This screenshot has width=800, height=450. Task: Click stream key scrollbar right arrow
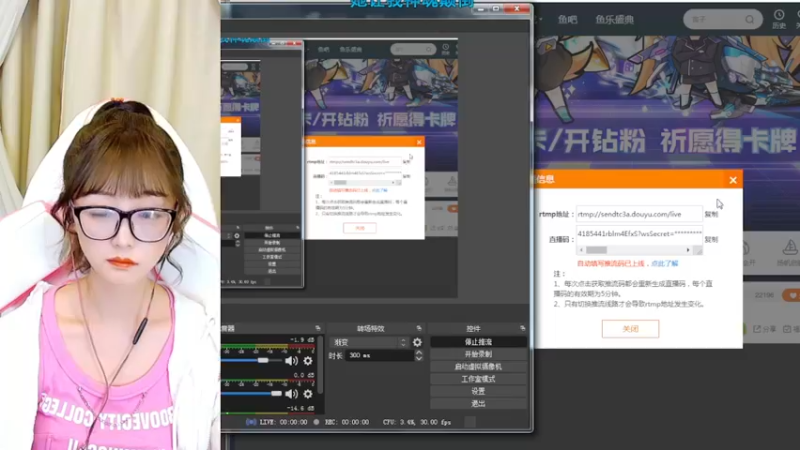[x=688, y=250]
